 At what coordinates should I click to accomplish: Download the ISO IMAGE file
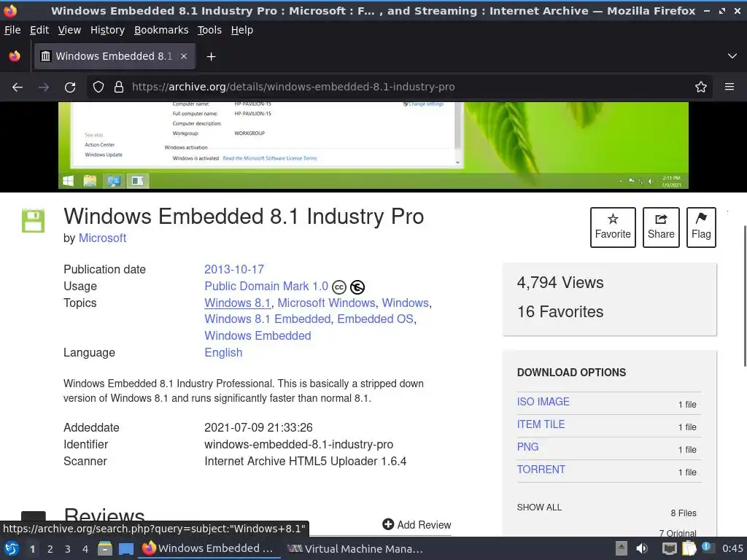(543, 402)
